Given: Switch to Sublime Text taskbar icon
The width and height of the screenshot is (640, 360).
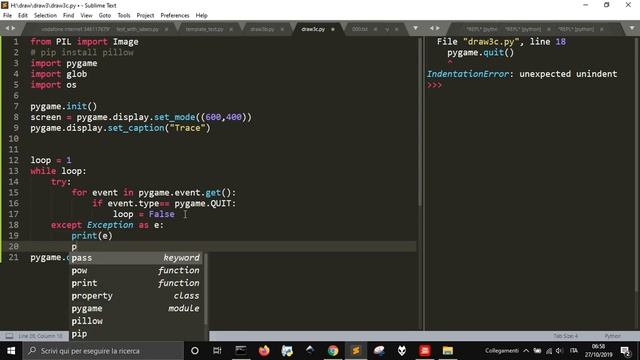Looking at the screenshot, I should [356, 351].
